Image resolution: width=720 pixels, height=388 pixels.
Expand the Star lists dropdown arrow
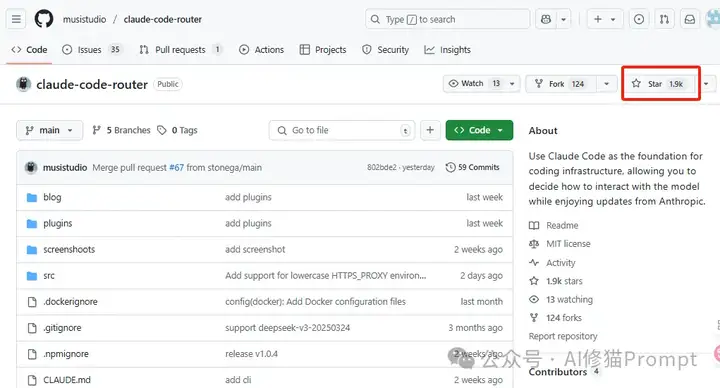point(706,84)
